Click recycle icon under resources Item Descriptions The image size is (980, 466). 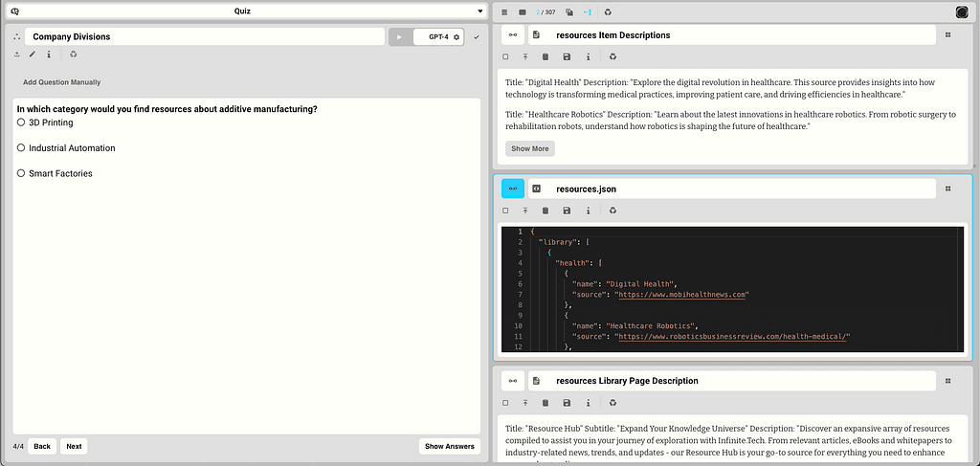[613, 56]
